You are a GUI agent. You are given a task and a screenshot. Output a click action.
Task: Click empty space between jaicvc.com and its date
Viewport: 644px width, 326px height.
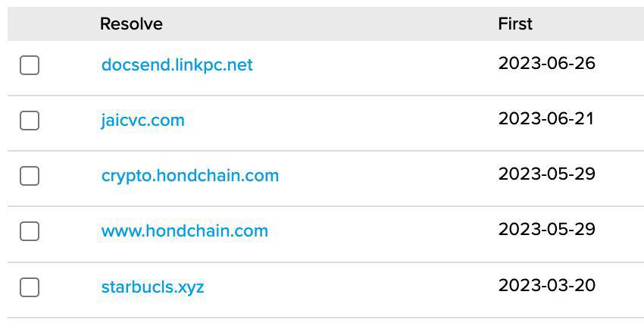[x=341, y=121]
